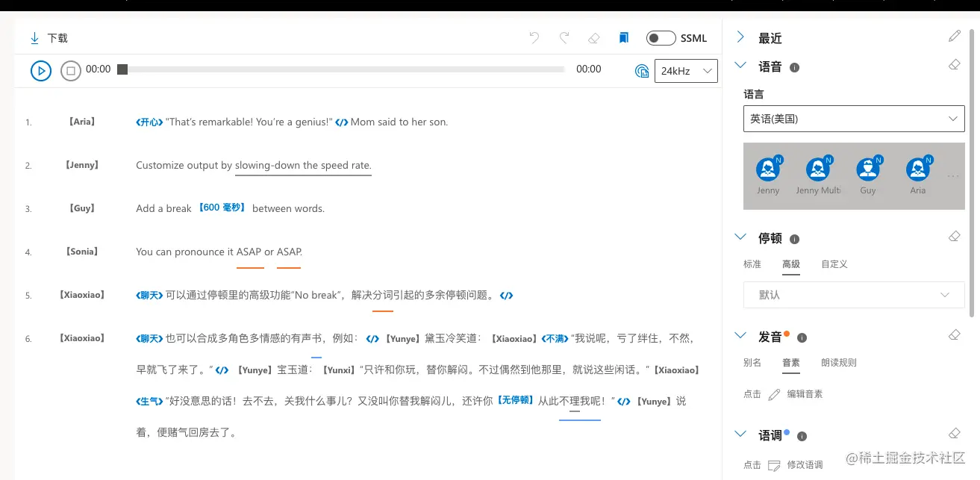This screenshot has height=480, width=980.
Task: Redo the last edit
Action: 564,38
